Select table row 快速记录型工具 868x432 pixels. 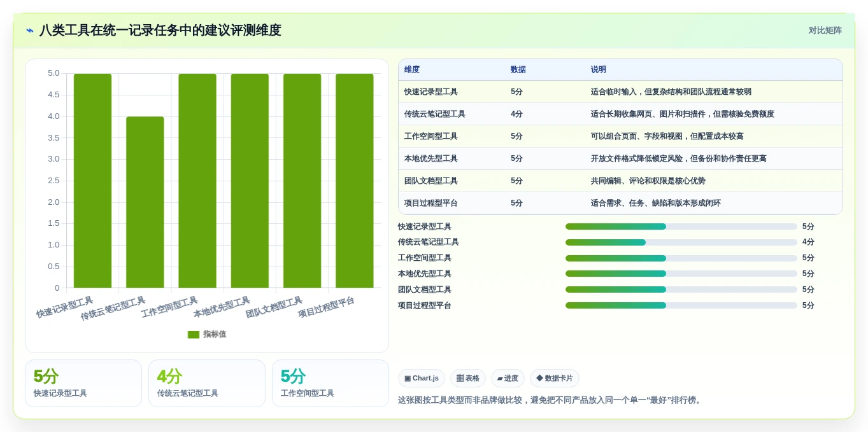(x=620, y=92)
